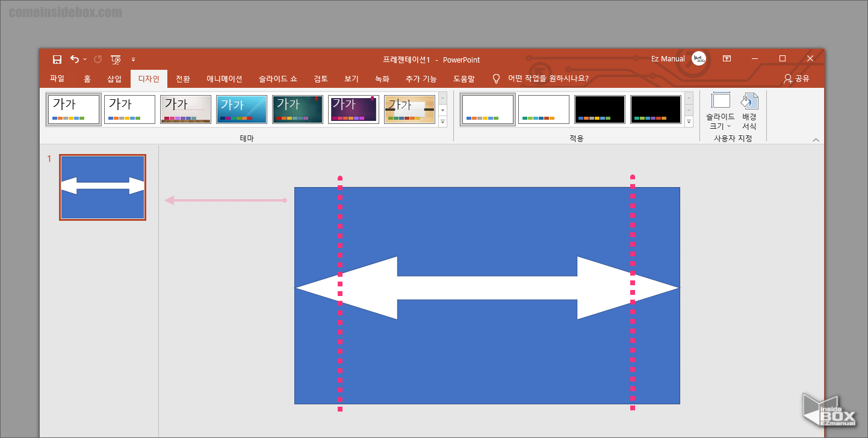868x438 pixels.
Task: Collapse the ribbon with the chevron
Action: point(816,140)
